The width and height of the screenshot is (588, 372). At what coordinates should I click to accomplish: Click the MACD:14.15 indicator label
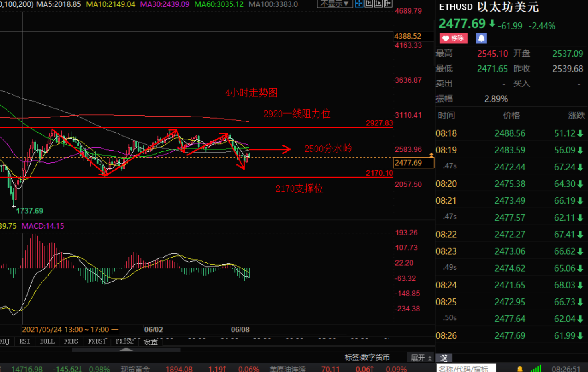coord(43,226)
